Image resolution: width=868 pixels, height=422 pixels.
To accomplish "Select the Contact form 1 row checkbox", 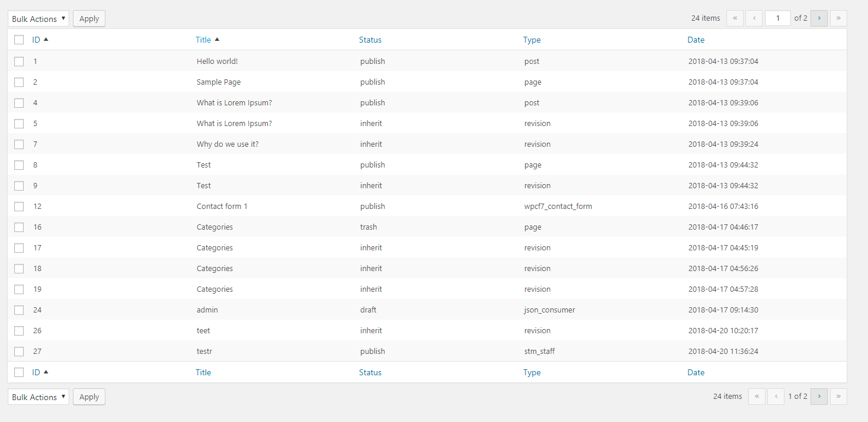I will (19, 207).
